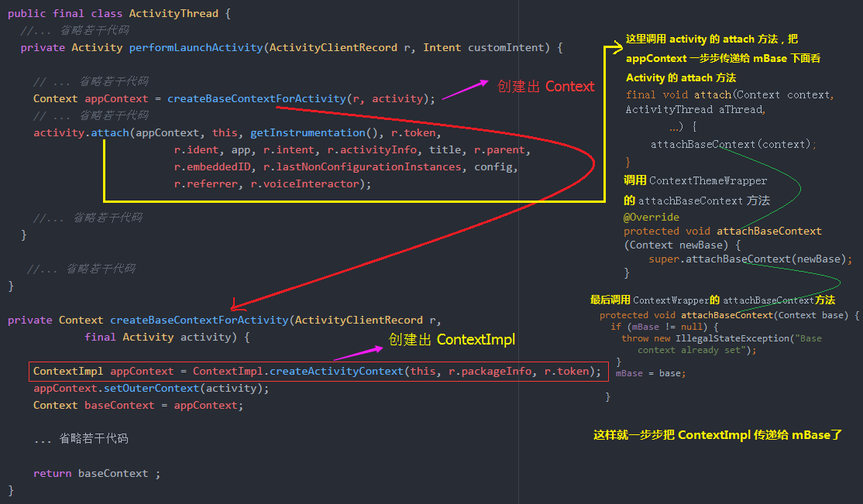Image resolution: width=863 pixels, height=504 pixels.
Task: Click note '调用 ContextThemeWrapper'
Action: [695, 180]
